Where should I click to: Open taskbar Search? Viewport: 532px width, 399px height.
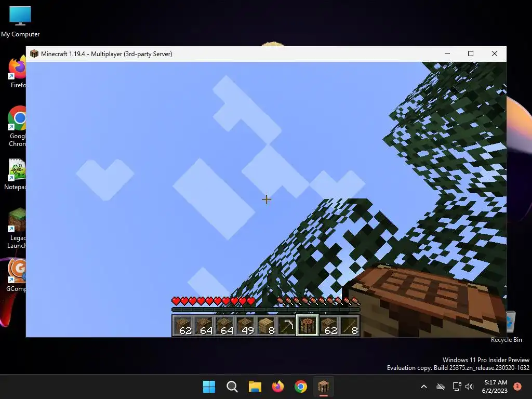(x=232, y=387)
